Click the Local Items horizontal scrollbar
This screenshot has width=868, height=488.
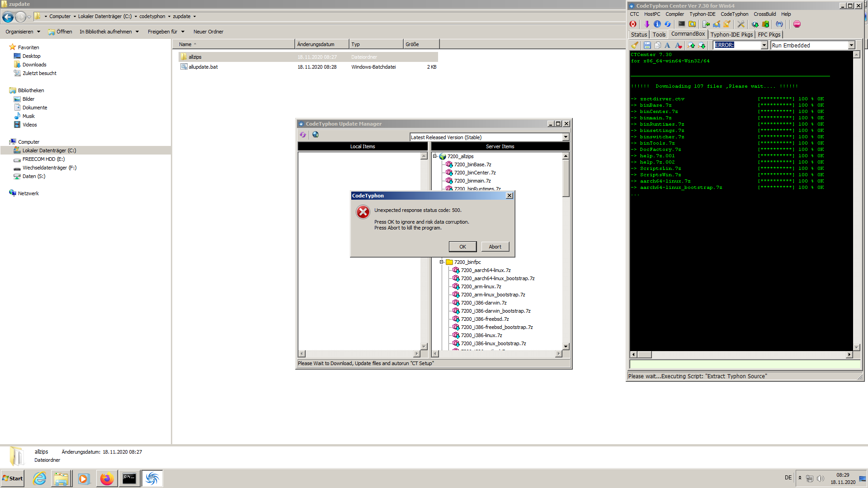coord(359,354)
